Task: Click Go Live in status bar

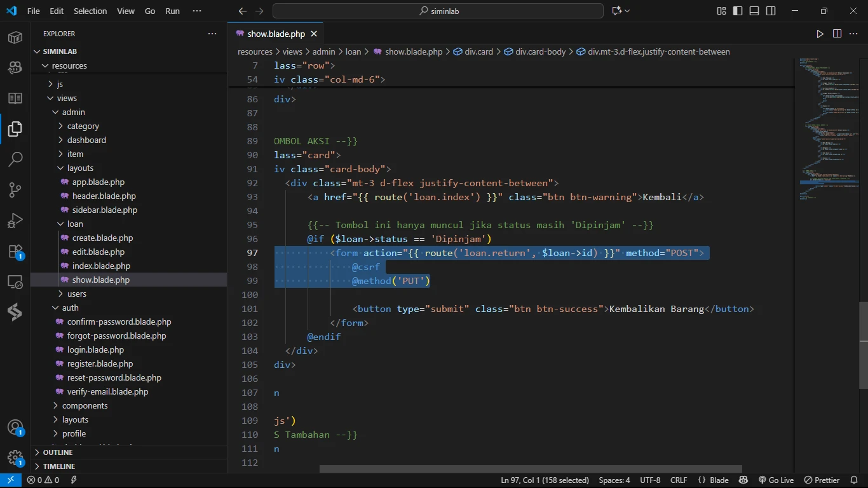Action: 776,480
